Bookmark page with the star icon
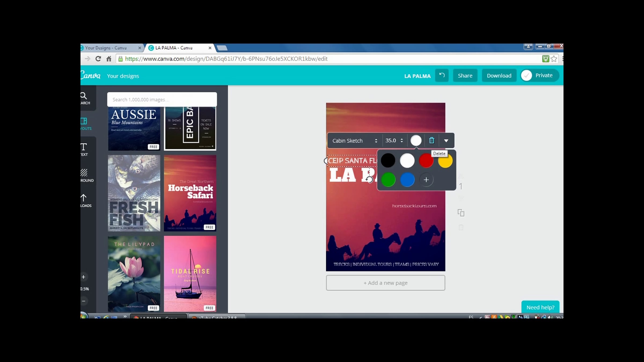Screen dimensions: 644x362 click(554, 59)
